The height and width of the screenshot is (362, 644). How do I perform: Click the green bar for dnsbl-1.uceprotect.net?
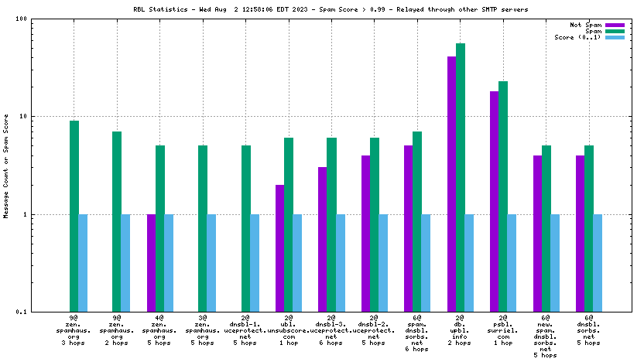click(246, 228)
